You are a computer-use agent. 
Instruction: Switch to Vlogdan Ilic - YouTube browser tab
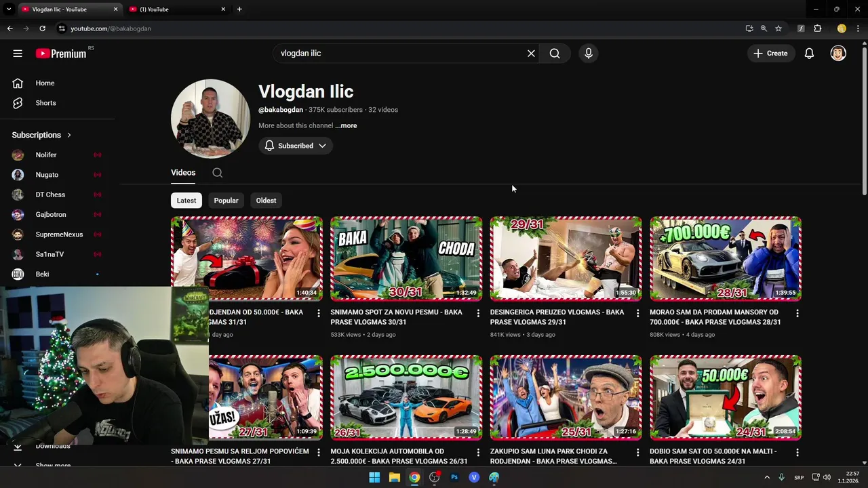(68, 9)
